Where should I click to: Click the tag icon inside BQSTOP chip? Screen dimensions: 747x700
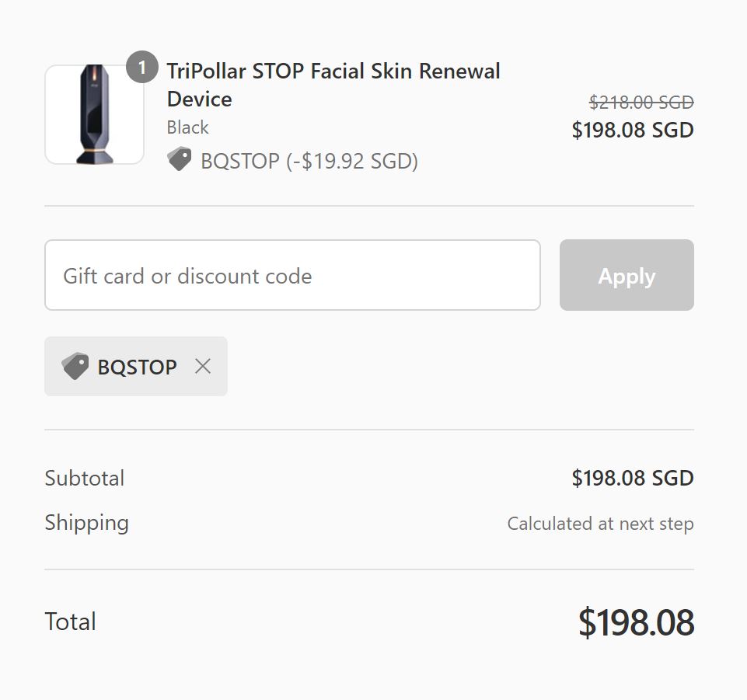pos(75,366)
